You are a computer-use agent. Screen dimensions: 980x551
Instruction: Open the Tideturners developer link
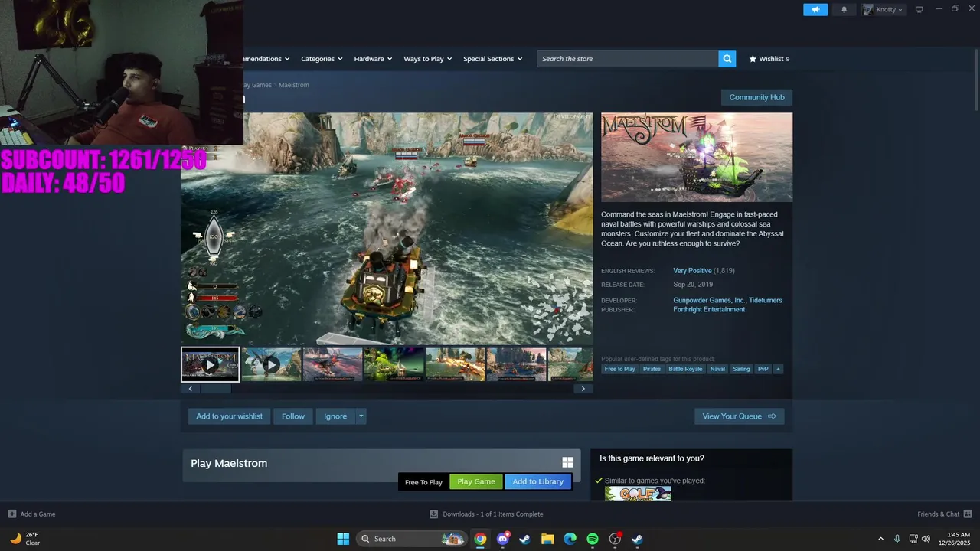766,300
